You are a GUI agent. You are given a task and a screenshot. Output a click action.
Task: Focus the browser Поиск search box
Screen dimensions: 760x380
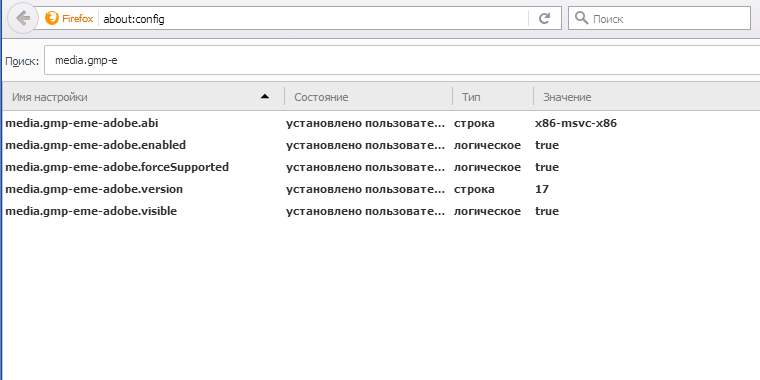coord(659,18)
